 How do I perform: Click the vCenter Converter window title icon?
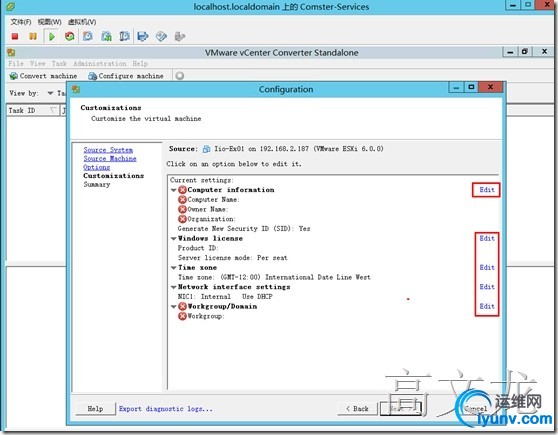11,52
